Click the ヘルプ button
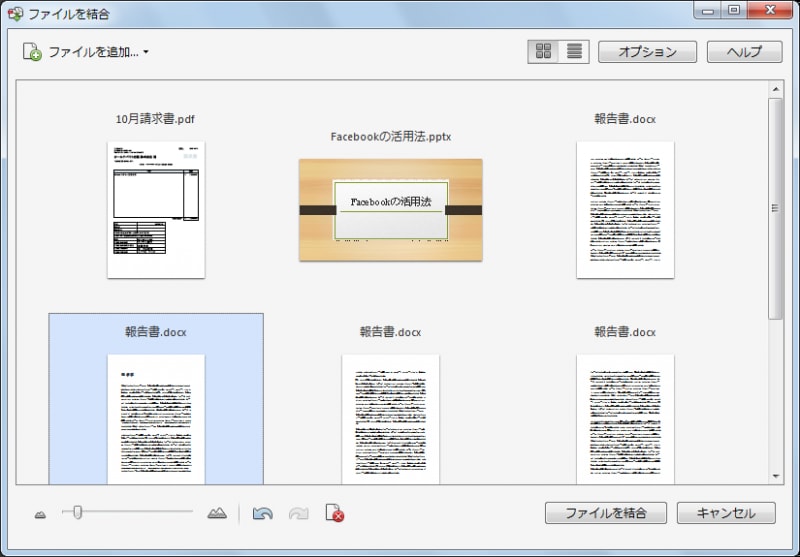Screen dimensions: 800x557 (744, 52)
